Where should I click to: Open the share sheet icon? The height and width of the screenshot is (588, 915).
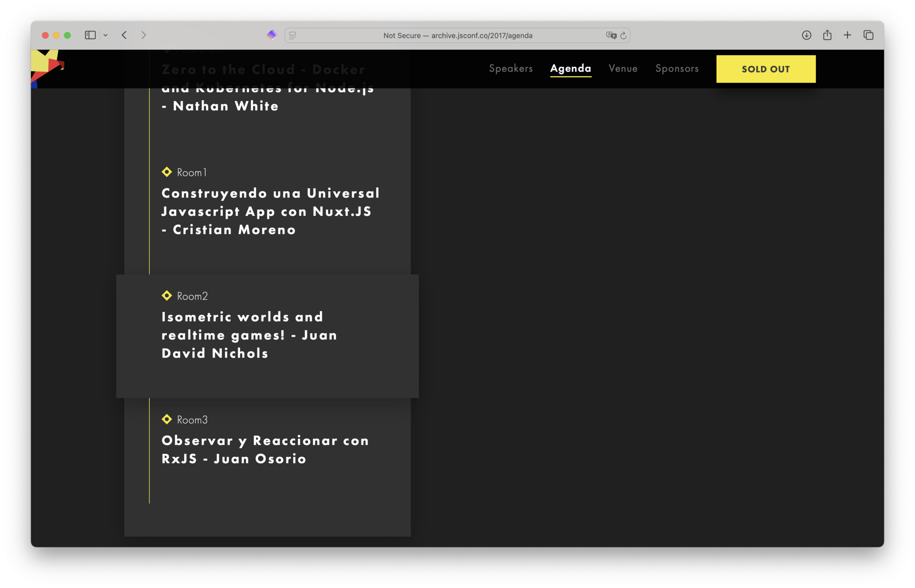pos(827,35)
